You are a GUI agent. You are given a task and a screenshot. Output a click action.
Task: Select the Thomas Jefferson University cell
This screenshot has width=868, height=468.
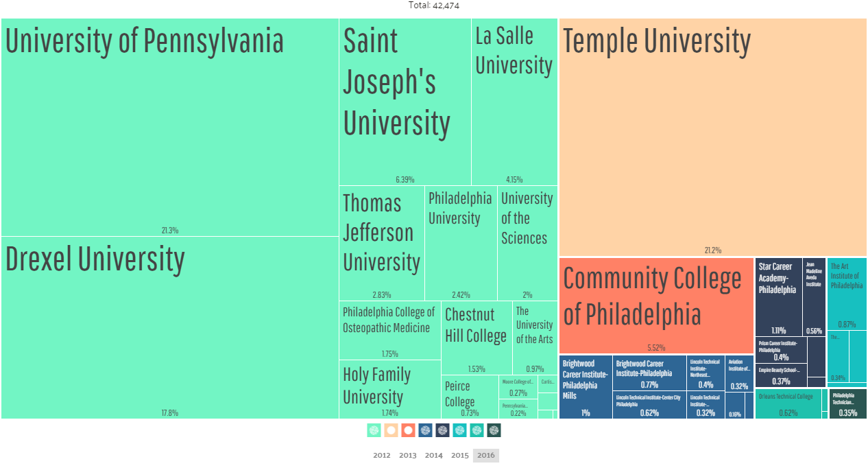click(382, 243)
